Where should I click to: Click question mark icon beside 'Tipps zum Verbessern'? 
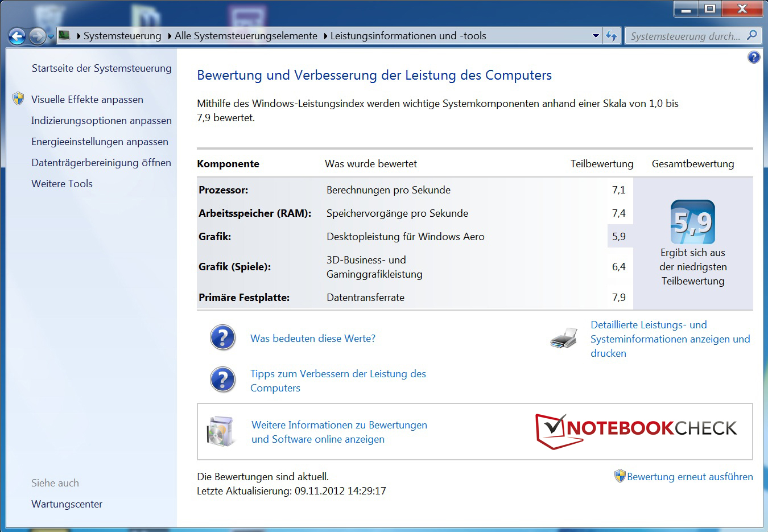tap(223, 380)
